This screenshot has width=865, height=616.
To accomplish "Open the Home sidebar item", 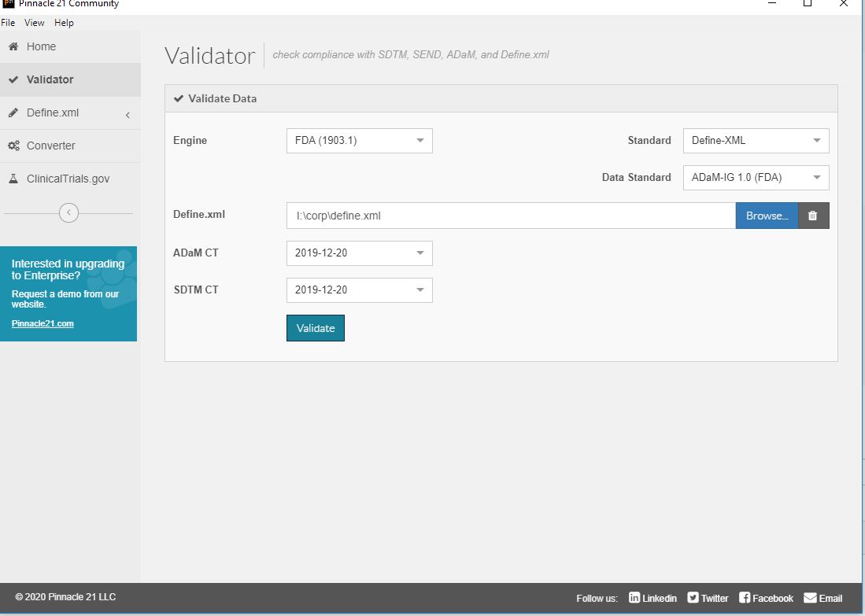I will click(x=70, y=47).
